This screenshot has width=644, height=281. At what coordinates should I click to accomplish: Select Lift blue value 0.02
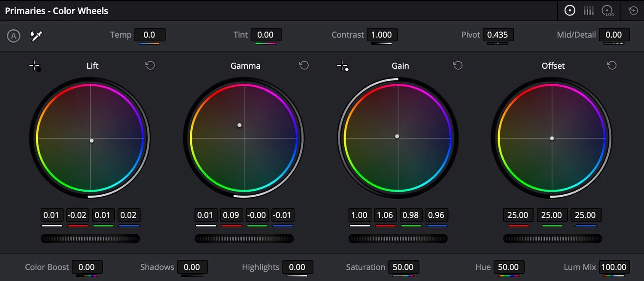click(129, 215)
